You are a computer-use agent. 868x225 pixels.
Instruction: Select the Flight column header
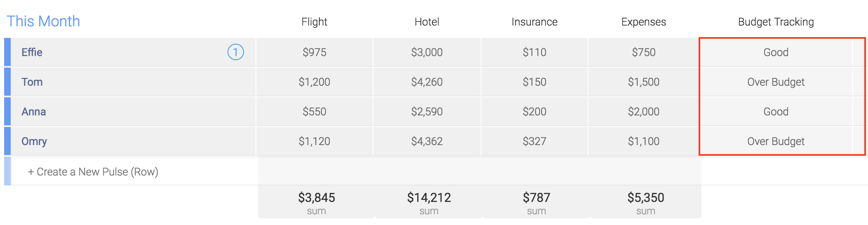pyautogui.click(x=314, y=22)
